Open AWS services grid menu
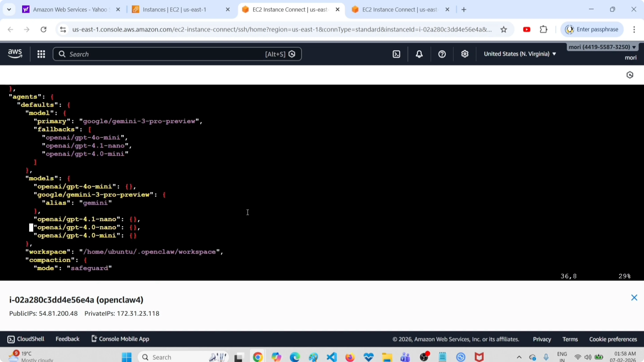The image size is (644, 362). click(41, 54)
